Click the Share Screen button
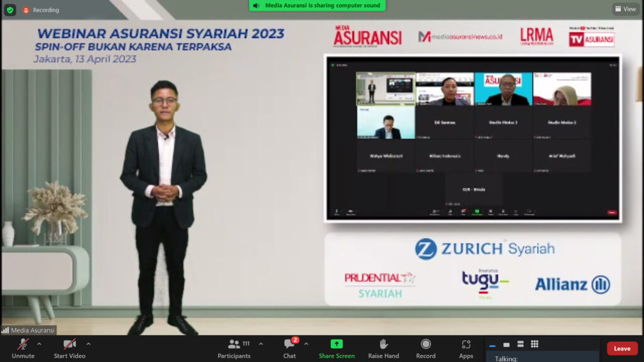 [x=336, y=348]
